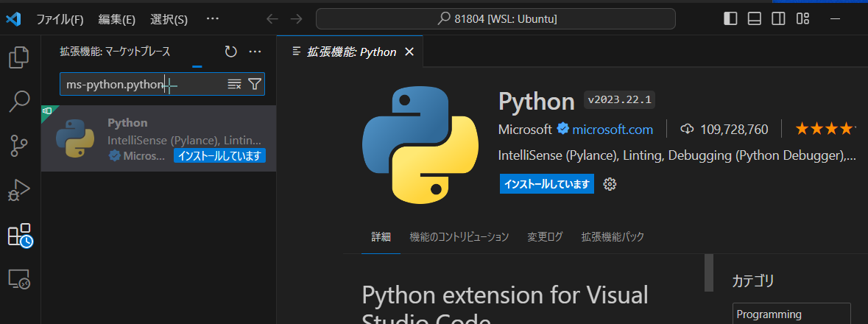Image resolution: width=868 pixels, height=324 pixels.
Task: Open the Run and Debug view
Action: [x=19, y=191]
